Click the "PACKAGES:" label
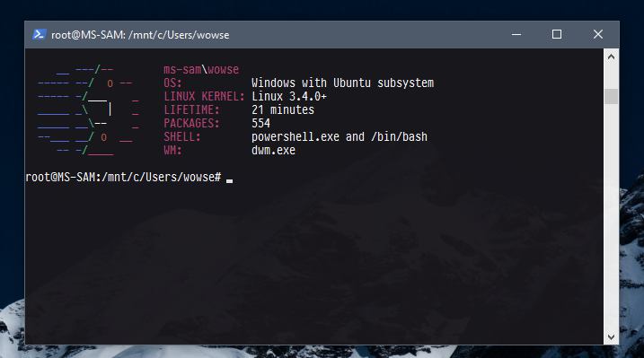Viewport: 644px width, 358px height. coord(191,124)
